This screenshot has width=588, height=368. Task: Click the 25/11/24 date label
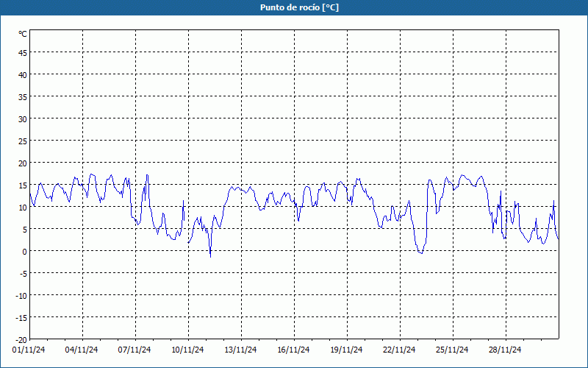[452, 350]
